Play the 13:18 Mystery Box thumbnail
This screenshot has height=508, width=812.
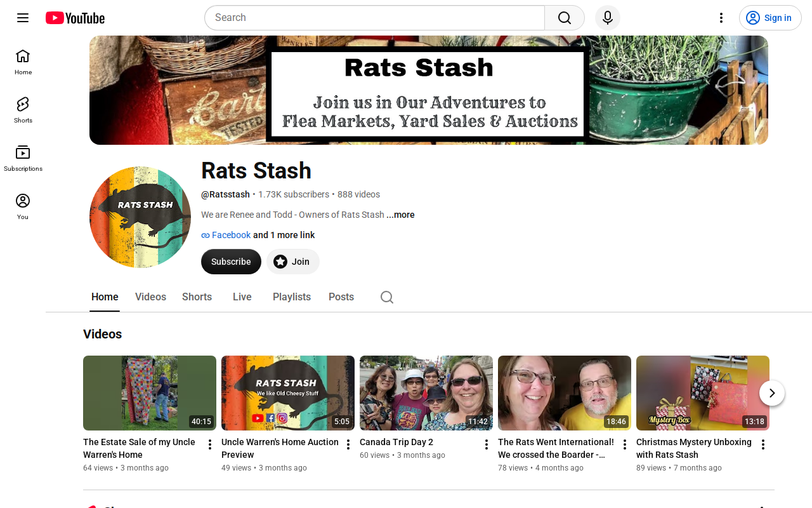(703, 393)
